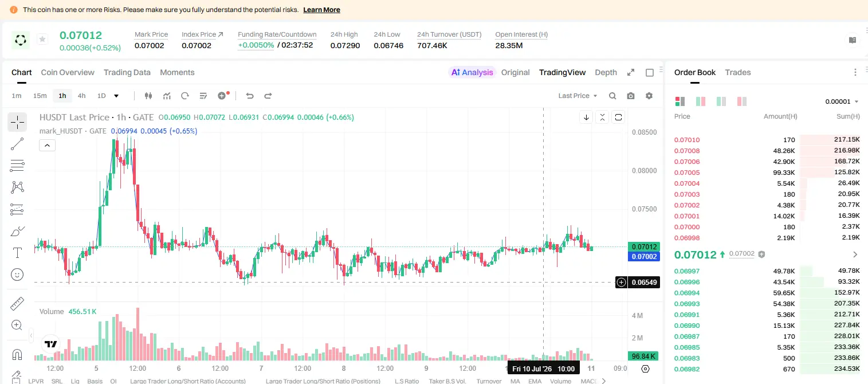The width and height of the screenshot is (868, 384).
Task: Click the collapse arrows chart control
Action: tap(602, 117)
